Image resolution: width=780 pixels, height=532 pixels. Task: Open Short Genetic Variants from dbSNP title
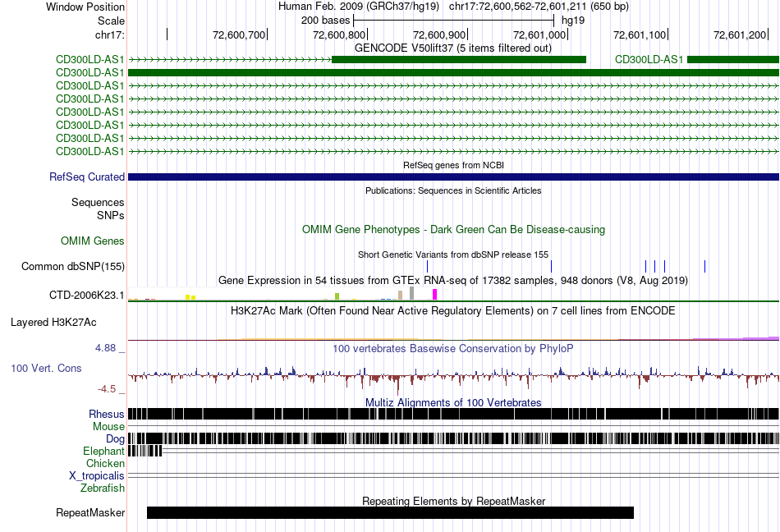453,255
